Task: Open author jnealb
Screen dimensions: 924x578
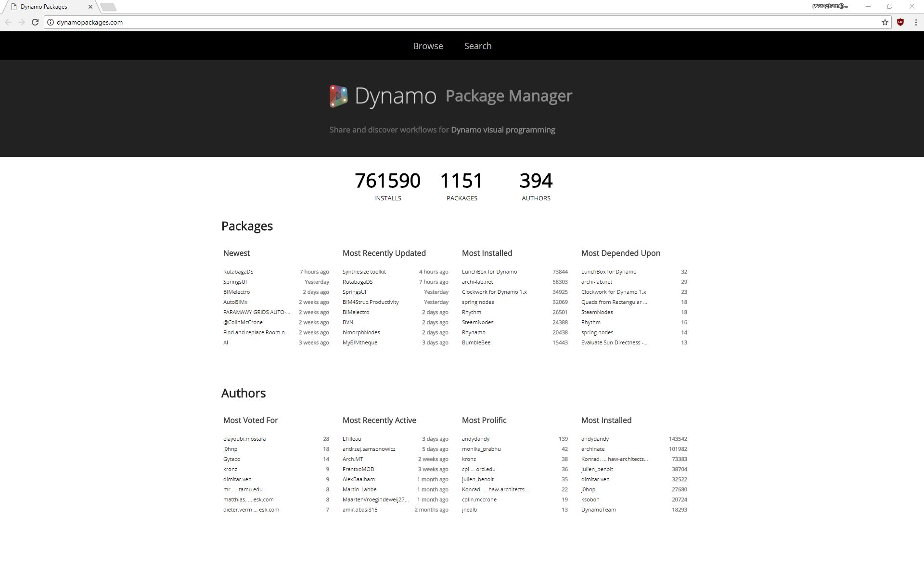Action: (x=469, y=510)
